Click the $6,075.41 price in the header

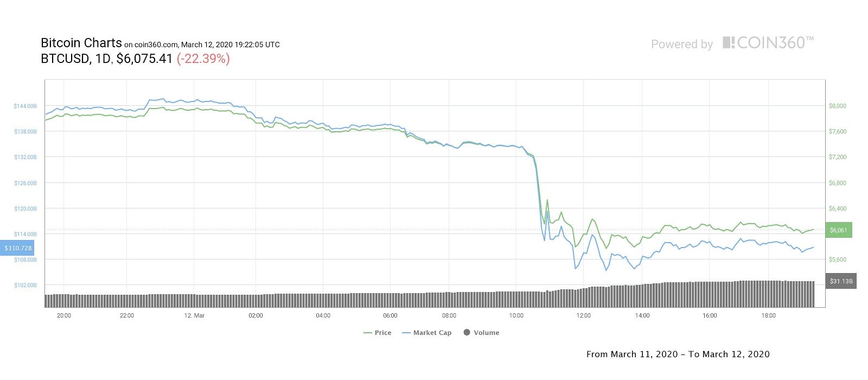click(x=144, y=59)
